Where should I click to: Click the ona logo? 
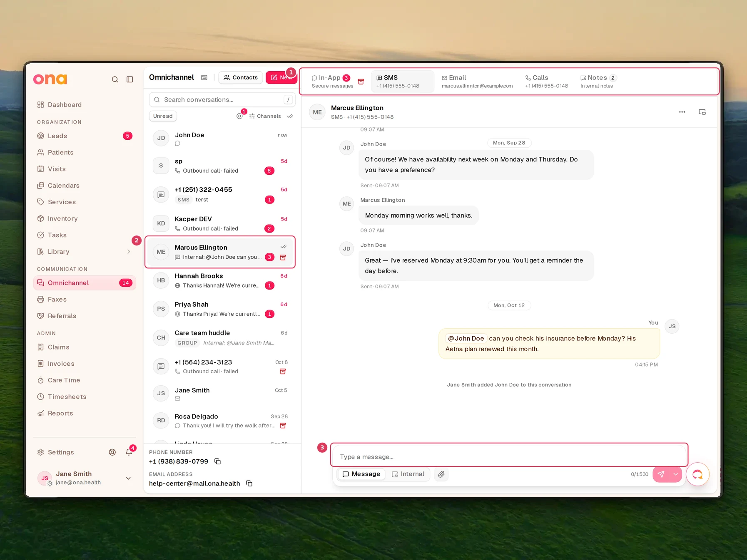click(x=50, y=79)
